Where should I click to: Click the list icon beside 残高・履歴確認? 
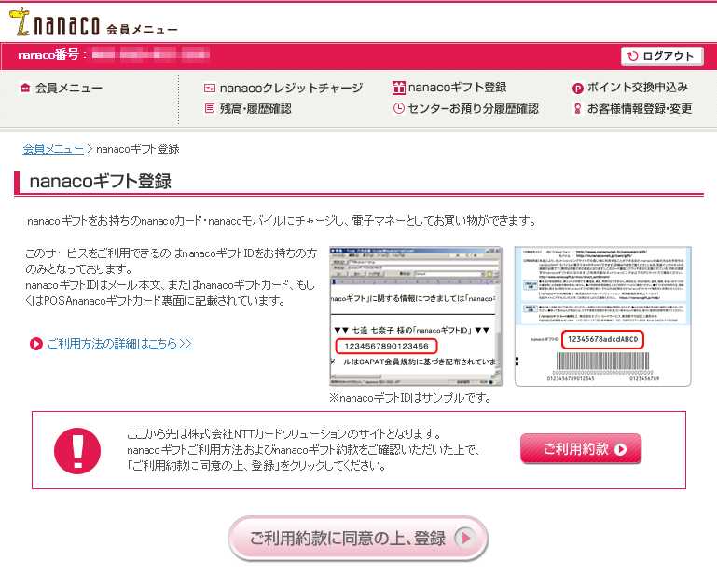click(x=210, y=108)
